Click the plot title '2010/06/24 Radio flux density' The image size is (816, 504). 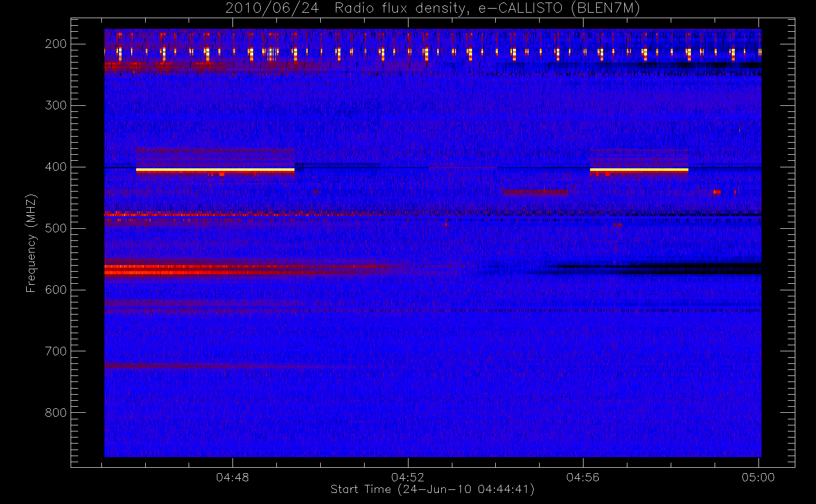click(433, 9)
